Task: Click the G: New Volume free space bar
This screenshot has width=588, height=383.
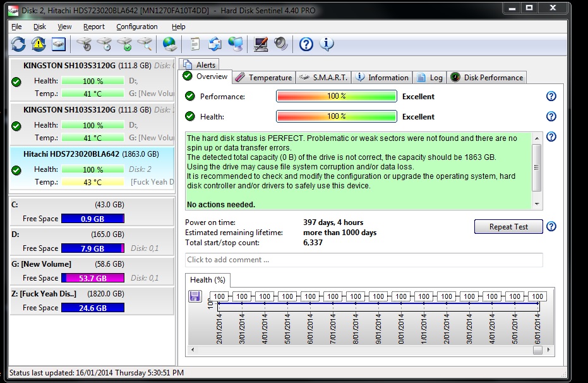Action: [92, 278]
